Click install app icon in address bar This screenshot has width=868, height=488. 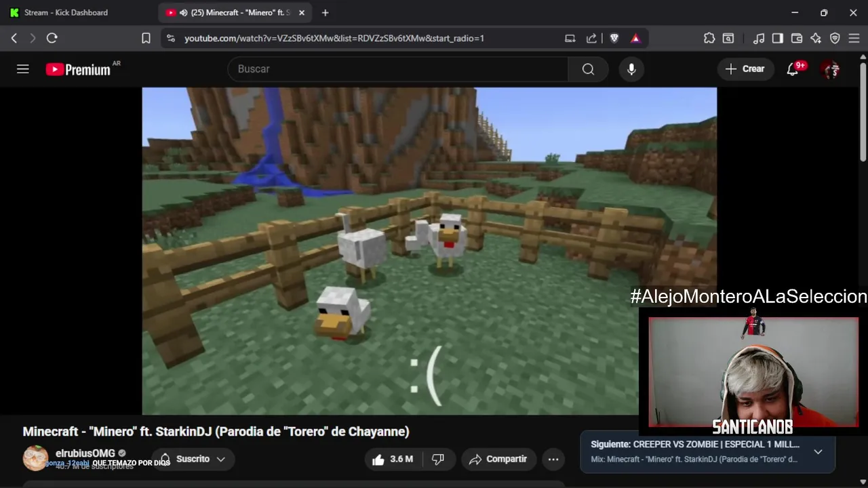click(570, 39)
